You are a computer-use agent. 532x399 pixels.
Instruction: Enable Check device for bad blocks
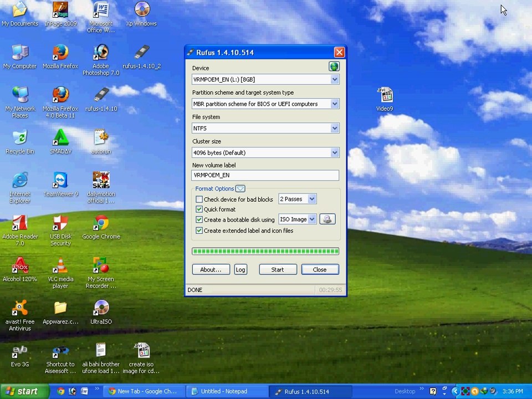199,199
